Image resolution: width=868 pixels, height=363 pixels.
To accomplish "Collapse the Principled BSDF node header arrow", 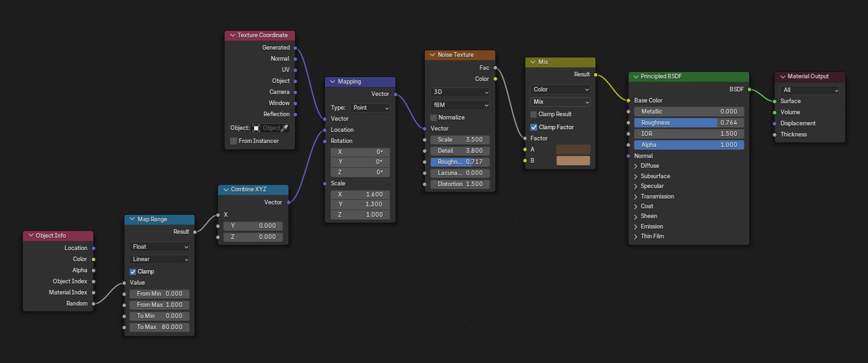I will pos(635,76).
